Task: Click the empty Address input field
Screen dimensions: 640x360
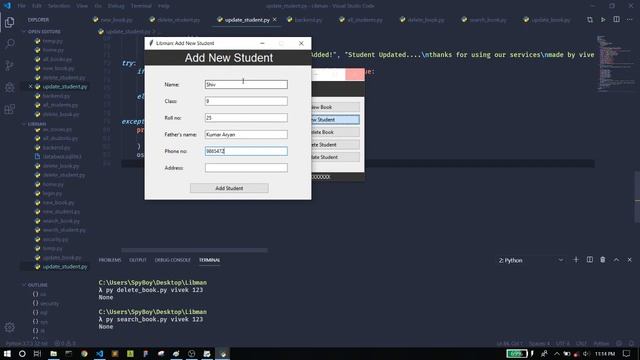Action: [246, 168]
